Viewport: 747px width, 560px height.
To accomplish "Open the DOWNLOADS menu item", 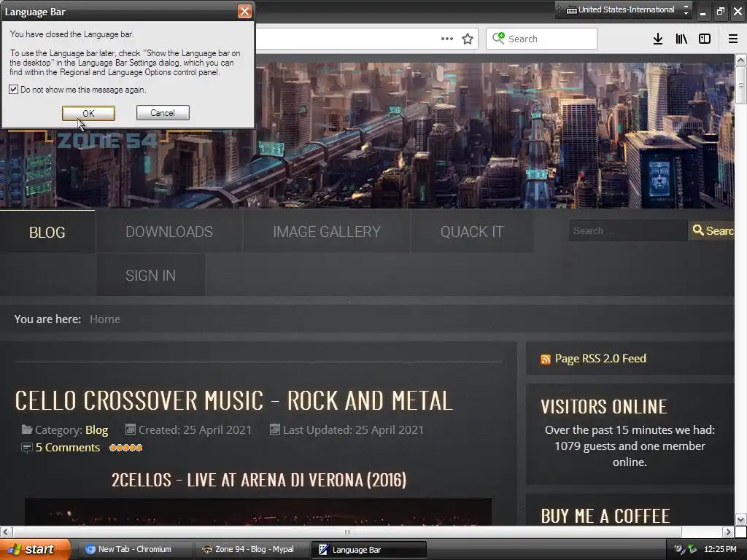I will tap(169, 232).
